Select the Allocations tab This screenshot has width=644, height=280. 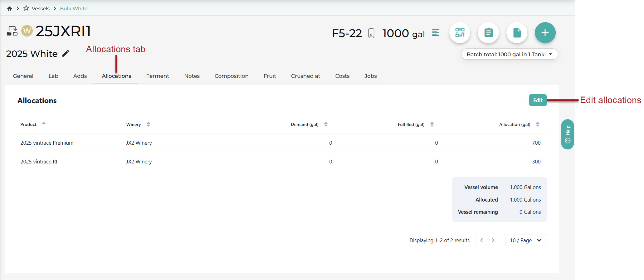116,76
